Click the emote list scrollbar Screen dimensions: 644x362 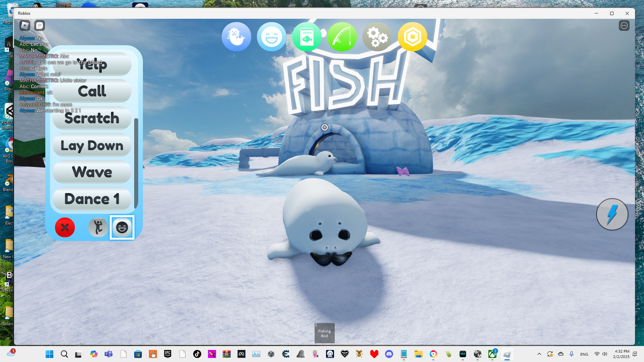[x=136, y=163]
